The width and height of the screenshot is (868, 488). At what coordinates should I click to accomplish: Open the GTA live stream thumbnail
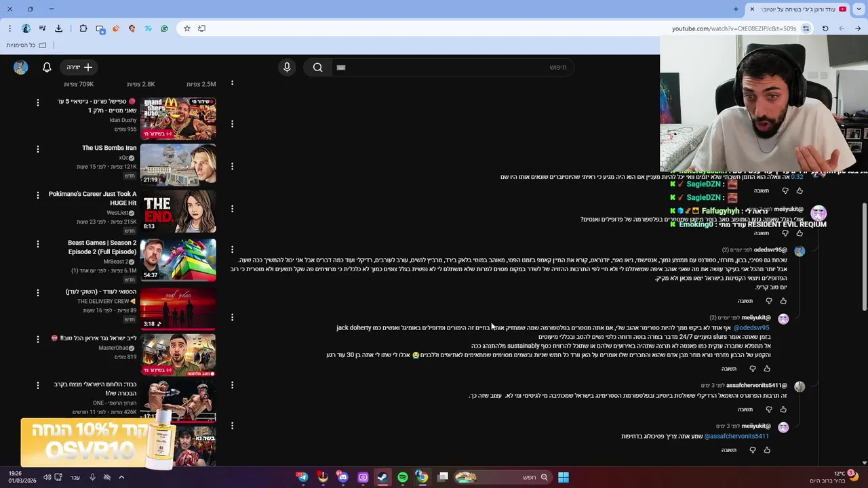pyautogui.click(x=178, y=118)
